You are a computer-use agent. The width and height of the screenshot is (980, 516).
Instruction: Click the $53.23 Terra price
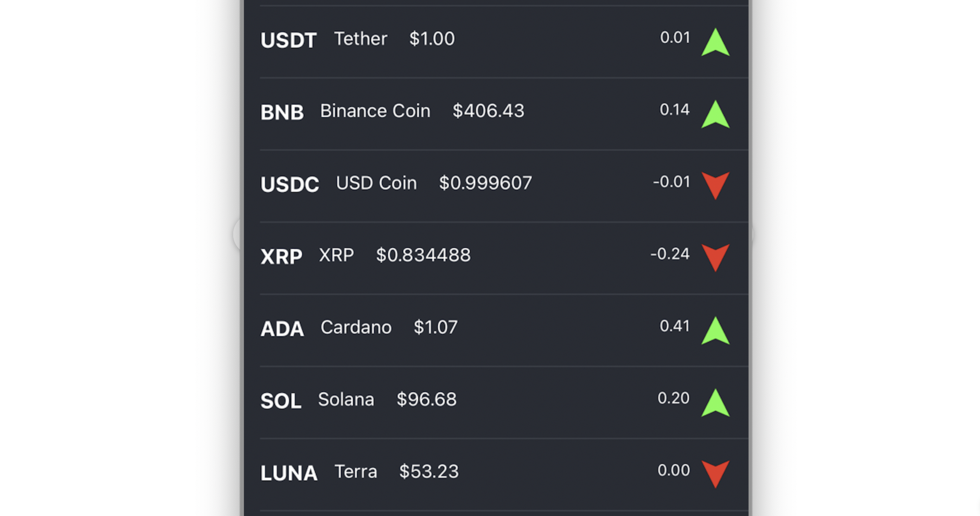429,472
